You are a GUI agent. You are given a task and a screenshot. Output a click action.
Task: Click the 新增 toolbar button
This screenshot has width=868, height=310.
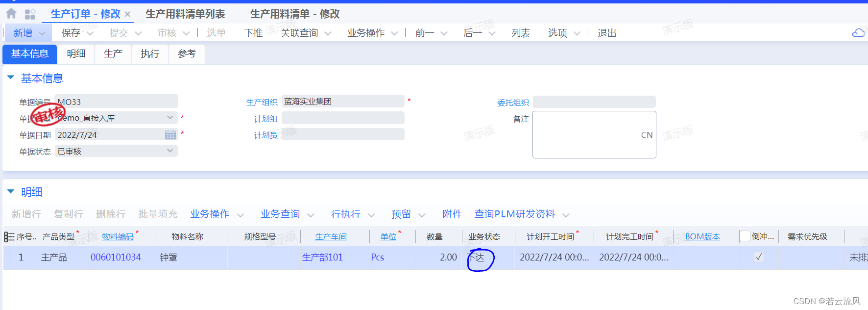[23, 33]
